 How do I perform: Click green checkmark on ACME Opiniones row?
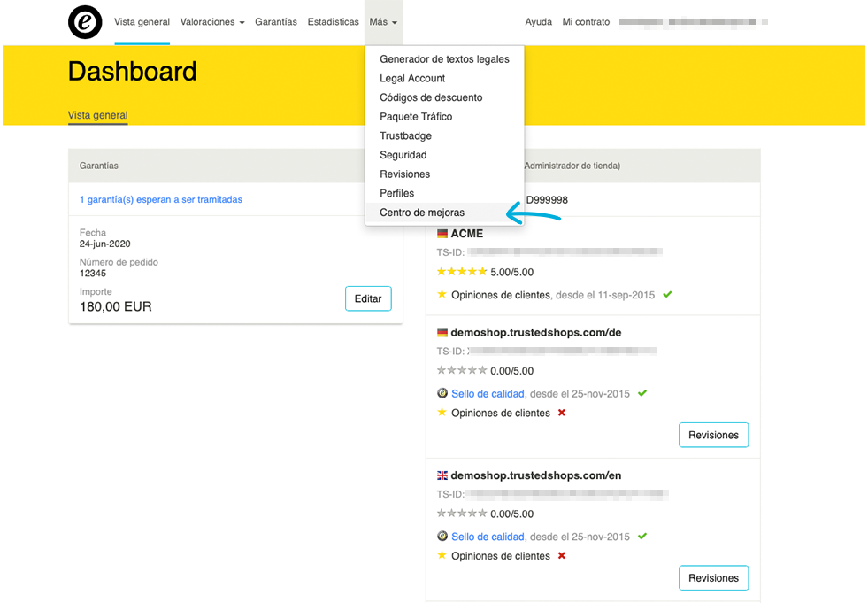[x=668, y=294]
